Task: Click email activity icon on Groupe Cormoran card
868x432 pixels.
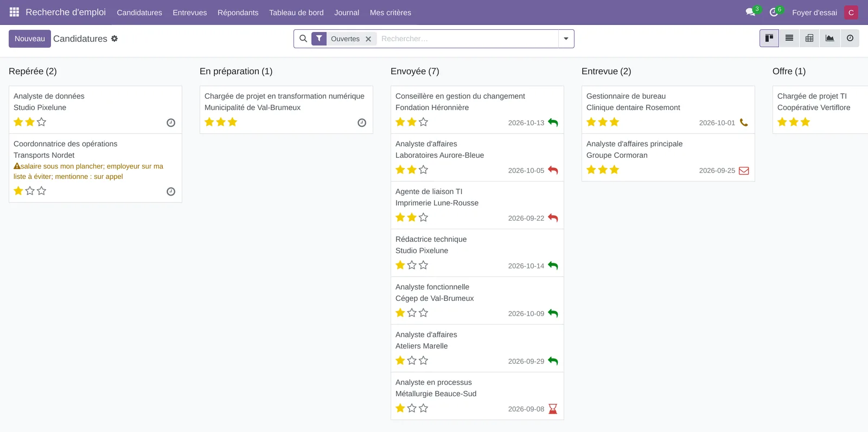Action: (744, 170)
